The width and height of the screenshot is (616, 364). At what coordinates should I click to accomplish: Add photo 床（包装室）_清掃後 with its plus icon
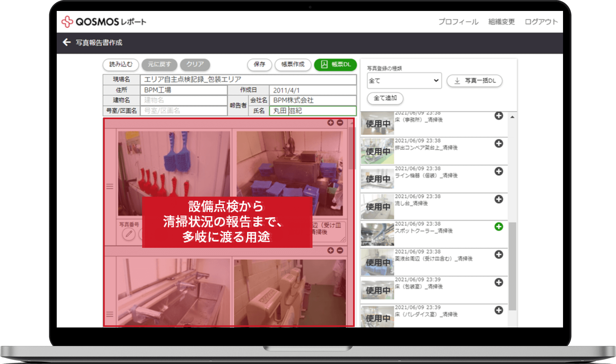(499, 282)
